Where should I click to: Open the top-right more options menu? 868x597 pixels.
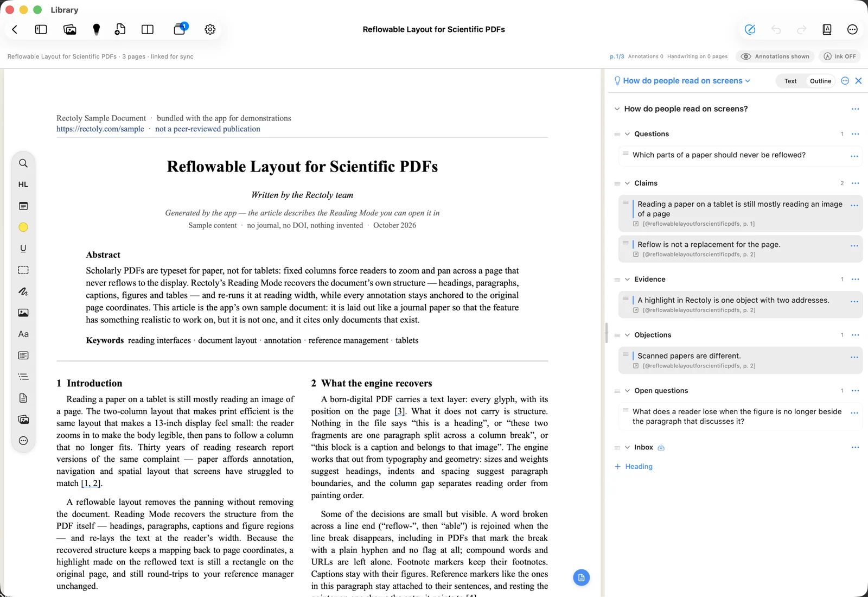coord(852,29)
